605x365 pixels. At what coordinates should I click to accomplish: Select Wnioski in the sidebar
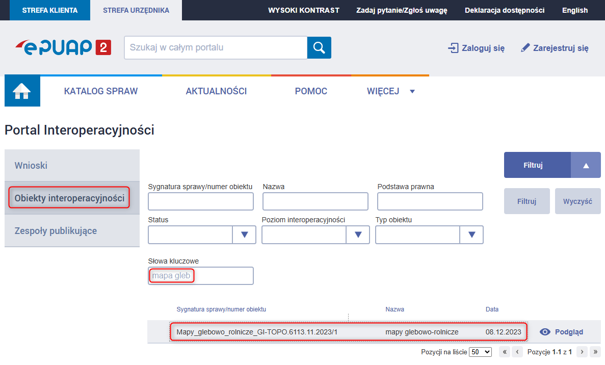click(72, 166)
